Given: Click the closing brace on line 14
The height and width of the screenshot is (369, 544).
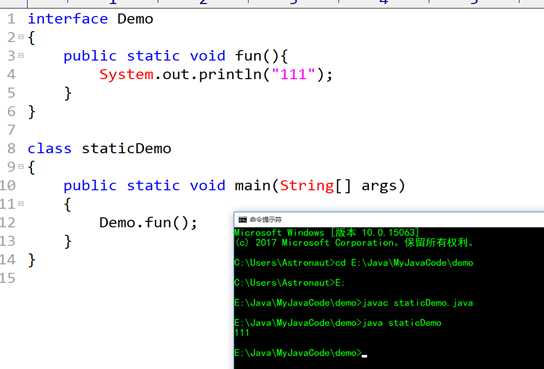Looking at the screenshot, I should coord(32,260).
